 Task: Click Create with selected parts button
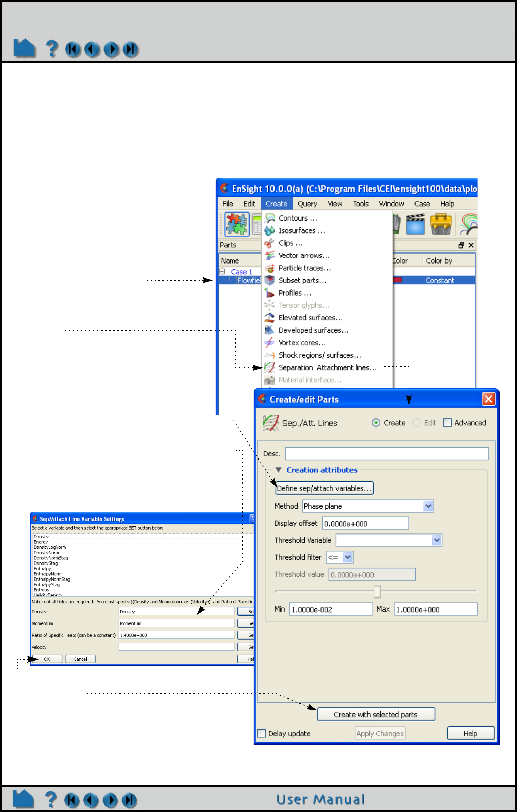click(x=376, y=714)
